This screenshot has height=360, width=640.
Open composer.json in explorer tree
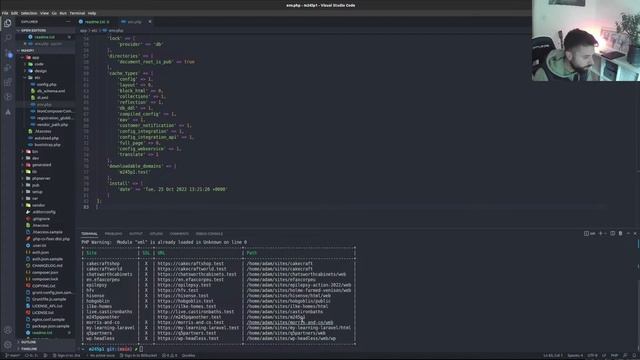[45, 273]
